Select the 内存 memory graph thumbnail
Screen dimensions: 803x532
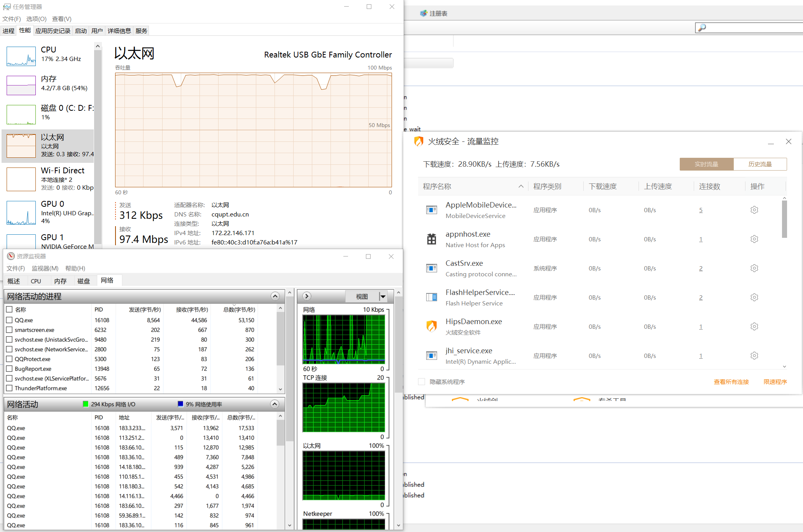coord(21,85)
